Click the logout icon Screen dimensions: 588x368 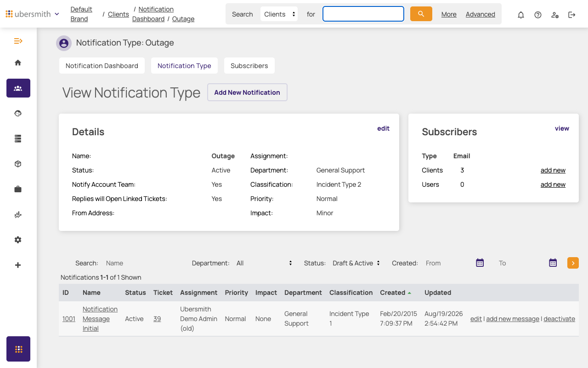(572, 15)
